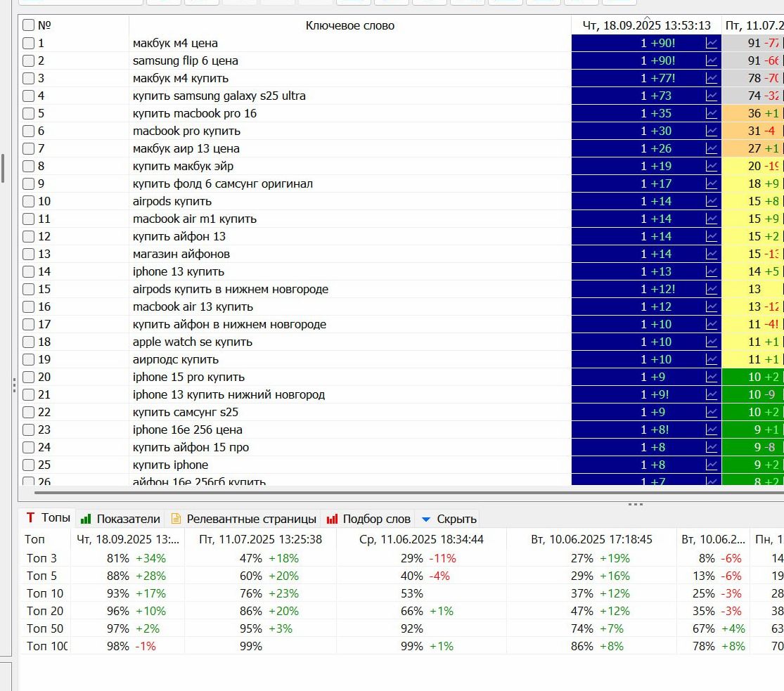The image size is (784, 691).
Task: Sort by 'Чт, 18.09.2025 13:53:13' column header
Action: point(646,25)
